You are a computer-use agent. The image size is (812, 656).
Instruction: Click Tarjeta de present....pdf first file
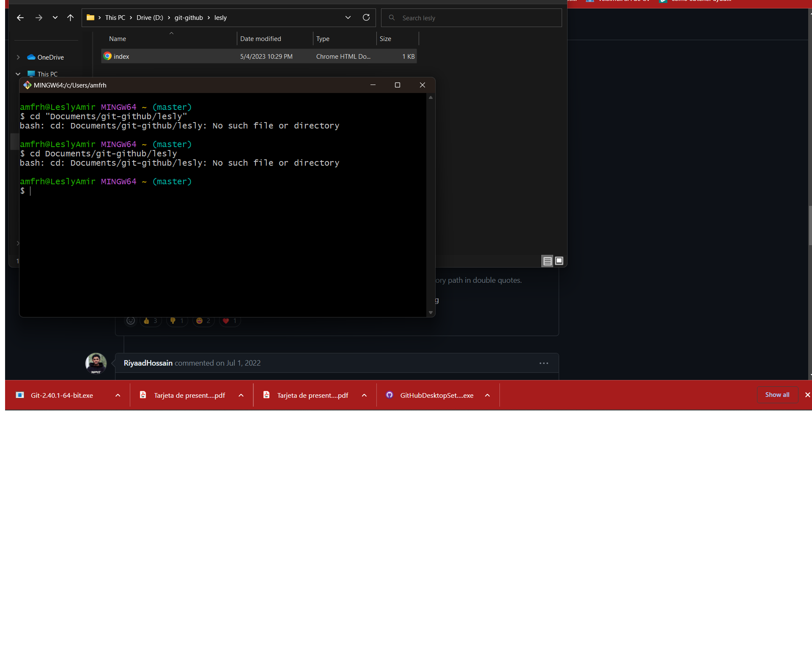tap(189, 395)
